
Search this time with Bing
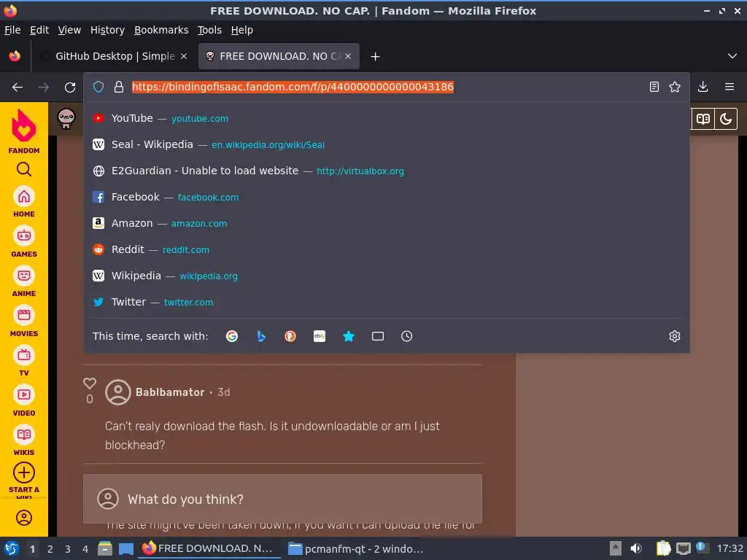261,336
